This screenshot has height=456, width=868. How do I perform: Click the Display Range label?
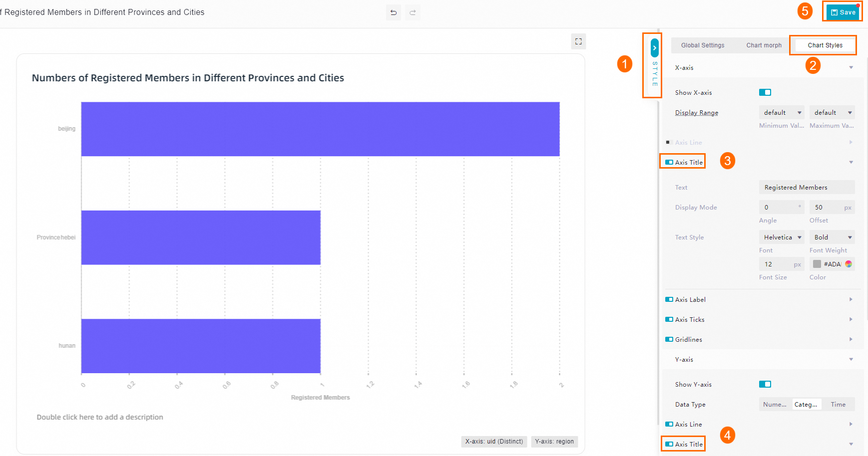coord(697,113)
